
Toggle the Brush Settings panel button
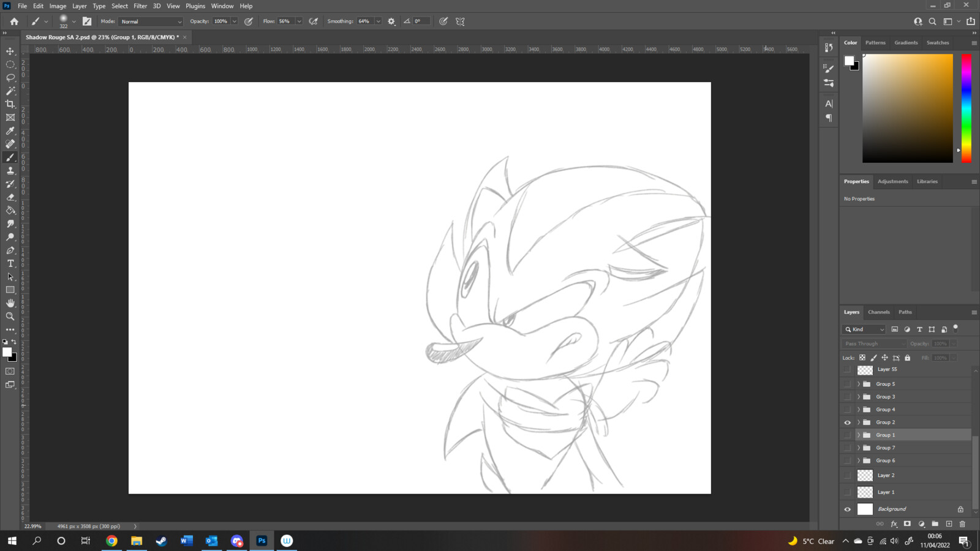(87, 21)
